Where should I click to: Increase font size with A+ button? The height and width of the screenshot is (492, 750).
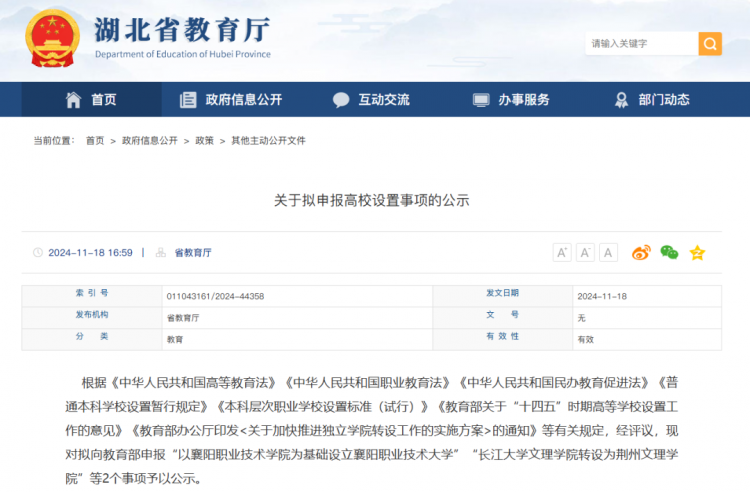pos(562,252)
